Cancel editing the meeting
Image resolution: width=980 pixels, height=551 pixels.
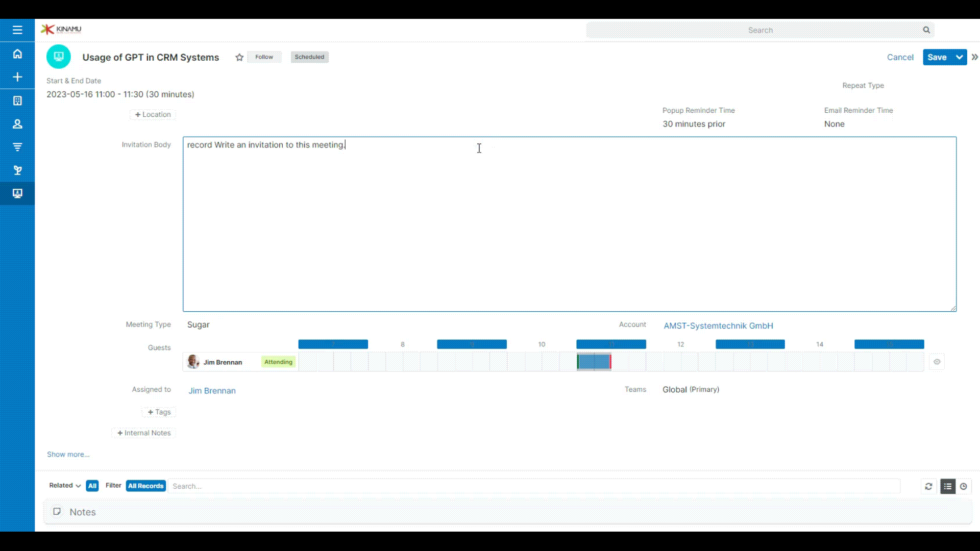point(900,57)
